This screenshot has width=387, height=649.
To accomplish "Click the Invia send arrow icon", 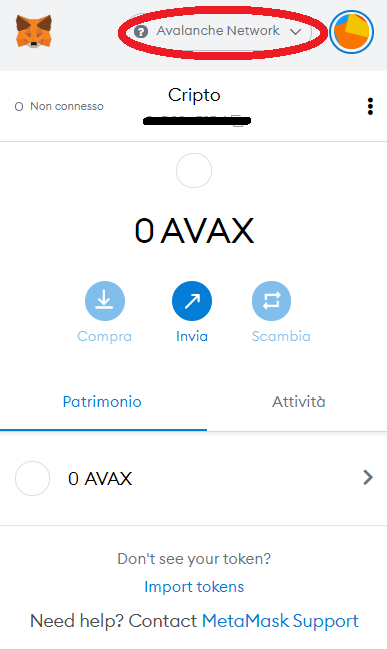I will click(x=192, y=301).
